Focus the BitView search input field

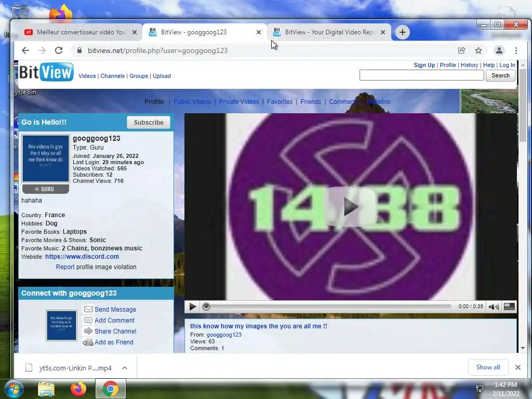point(422,75)
